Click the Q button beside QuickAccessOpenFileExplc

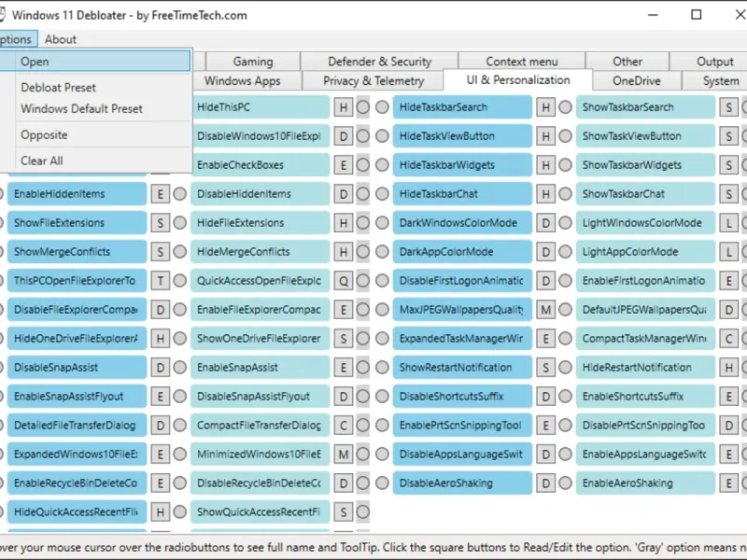[344, 281]
